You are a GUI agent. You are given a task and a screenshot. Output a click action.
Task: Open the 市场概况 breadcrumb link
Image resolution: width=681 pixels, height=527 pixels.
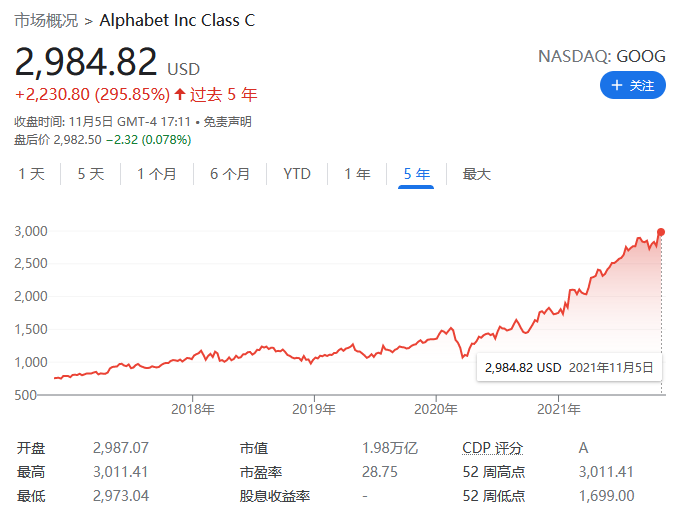tap(46, 20)
